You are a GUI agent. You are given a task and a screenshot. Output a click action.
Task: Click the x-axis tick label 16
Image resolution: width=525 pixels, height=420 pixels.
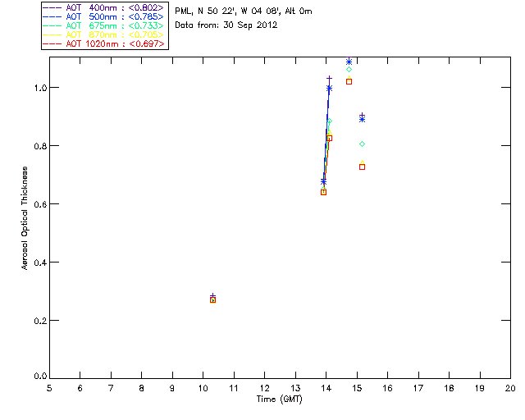[387, 388]
